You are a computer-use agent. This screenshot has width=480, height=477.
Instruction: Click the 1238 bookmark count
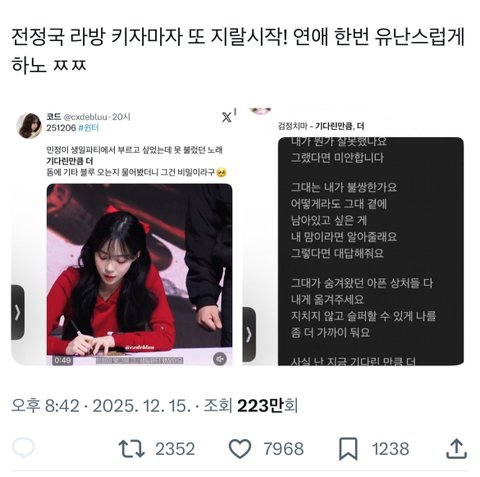click(390, 449)
